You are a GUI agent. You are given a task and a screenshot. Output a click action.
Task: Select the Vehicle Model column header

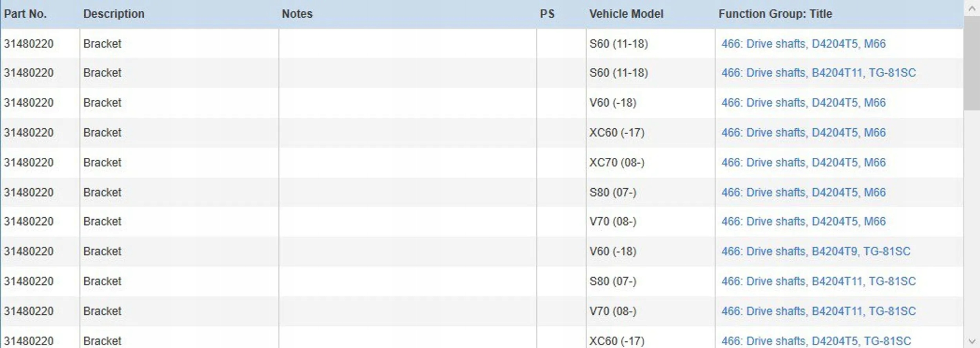626,14
